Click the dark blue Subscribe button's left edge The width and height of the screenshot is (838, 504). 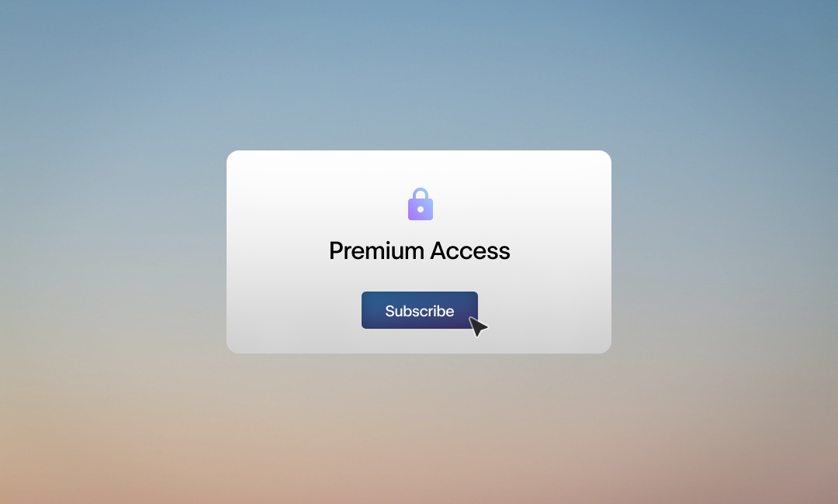[364, 310]
